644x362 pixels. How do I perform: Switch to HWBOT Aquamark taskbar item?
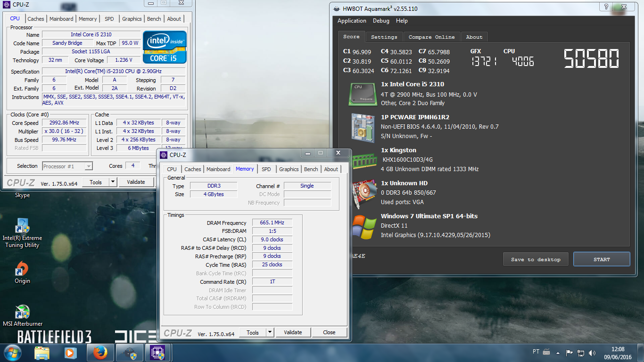tap(130, 353)
